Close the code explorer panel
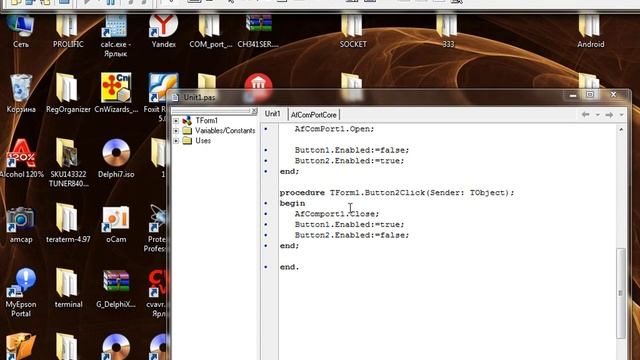Screen dimensions: 640x360 click(x=254, y=111)
